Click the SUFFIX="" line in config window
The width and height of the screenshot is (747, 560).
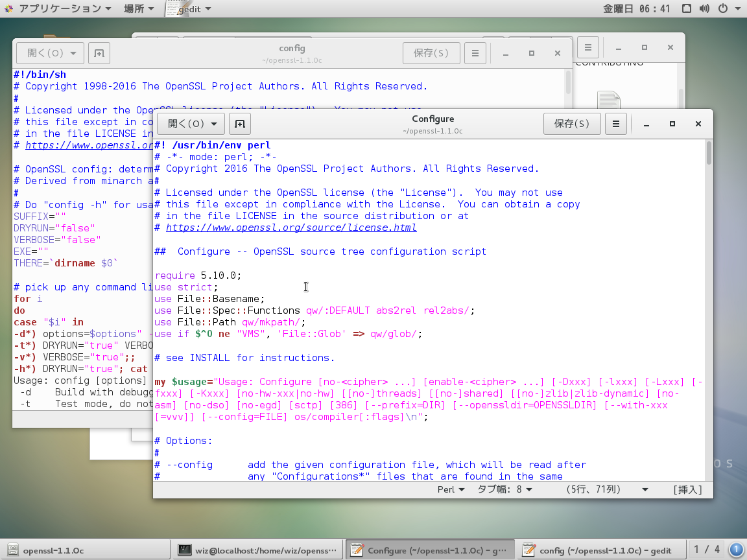coord(40,216)
